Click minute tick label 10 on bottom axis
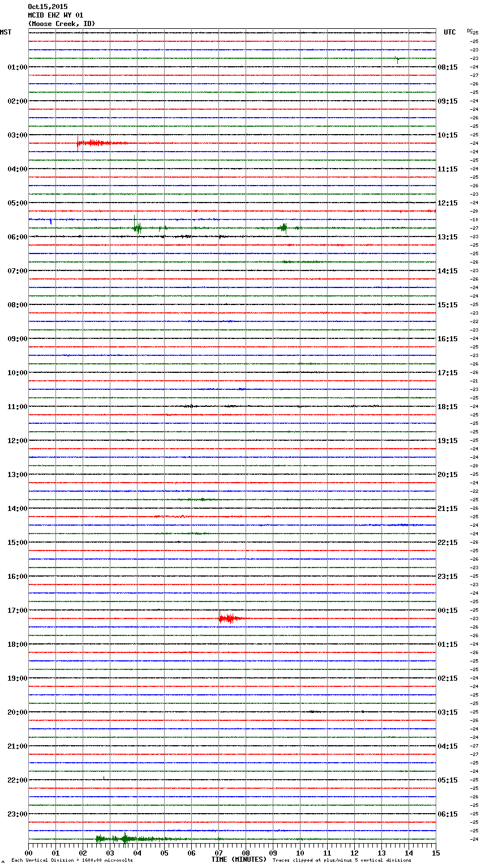Viewport: 481px width, 868px height. point(300,853)
